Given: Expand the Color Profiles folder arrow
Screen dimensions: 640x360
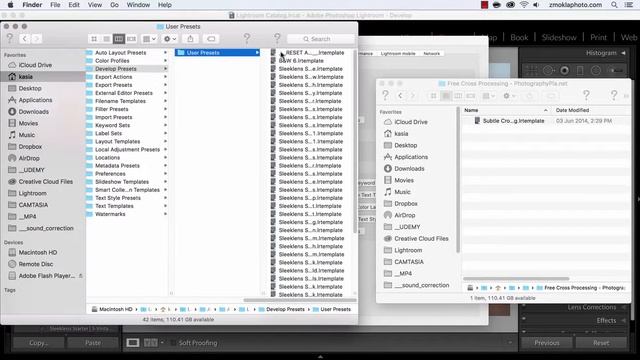Looking at the screenshot, I should pos(165,61).
